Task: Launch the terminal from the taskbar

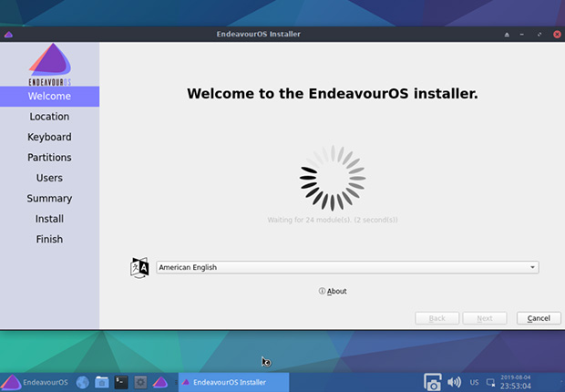Action: (x=121, y=382)
